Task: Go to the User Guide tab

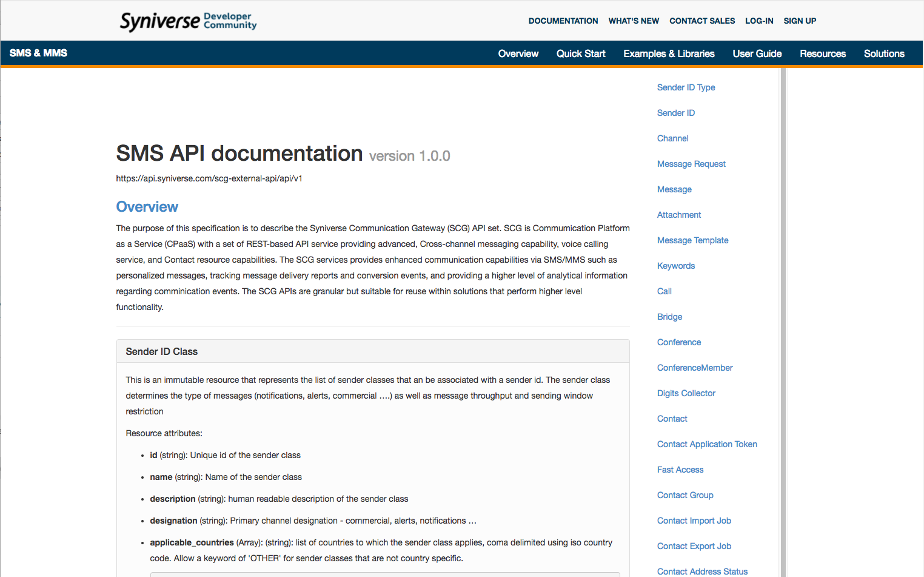Action: pyautogui.click(x=757, y=53)
